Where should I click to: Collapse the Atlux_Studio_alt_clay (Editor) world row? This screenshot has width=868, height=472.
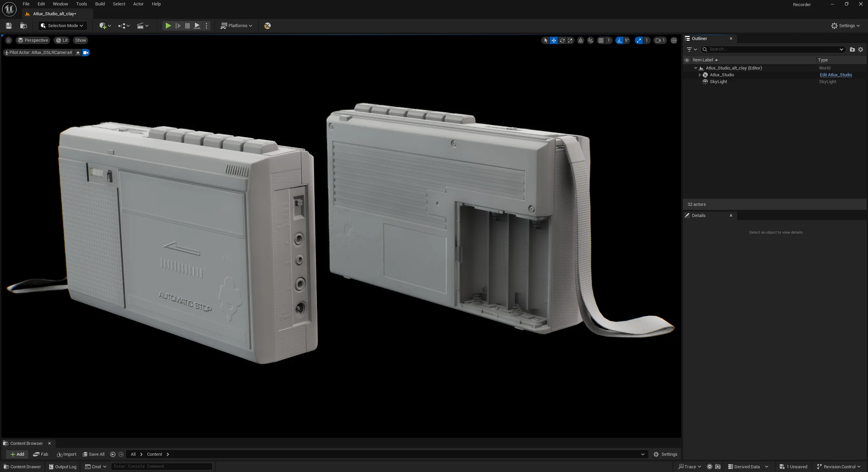coord(696,68)
